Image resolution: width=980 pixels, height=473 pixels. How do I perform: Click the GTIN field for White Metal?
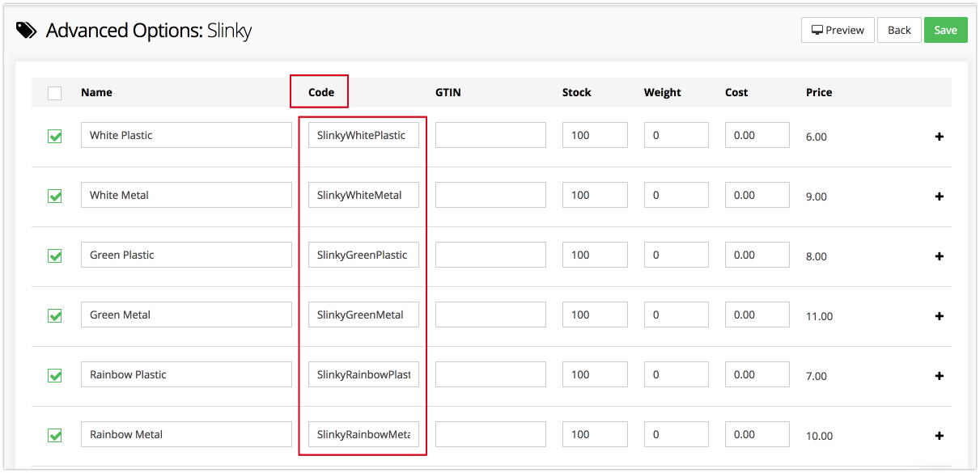pyautogui.click(x=490, y=195)
